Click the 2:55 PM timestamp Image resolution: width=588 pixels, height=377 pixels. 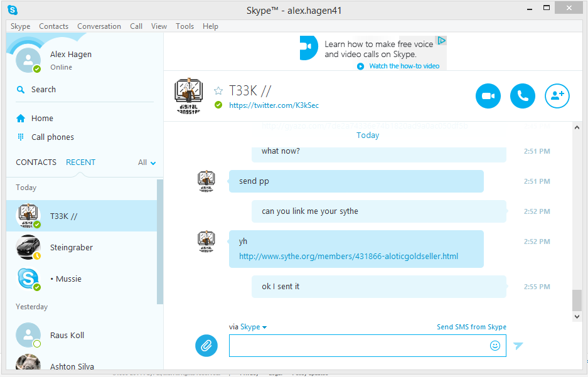tap(537, 287)
